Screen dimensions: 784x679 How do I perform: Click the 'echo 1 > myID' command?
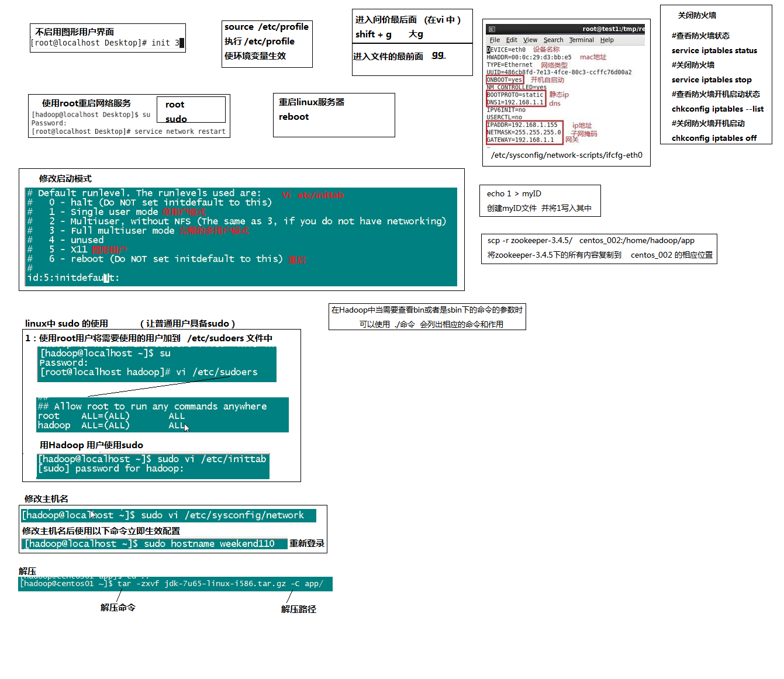[x=514, y=194]
